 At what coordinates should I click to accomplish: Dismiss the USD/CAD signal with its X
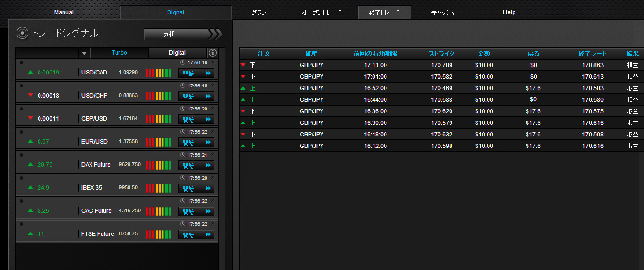coord(213,62)
